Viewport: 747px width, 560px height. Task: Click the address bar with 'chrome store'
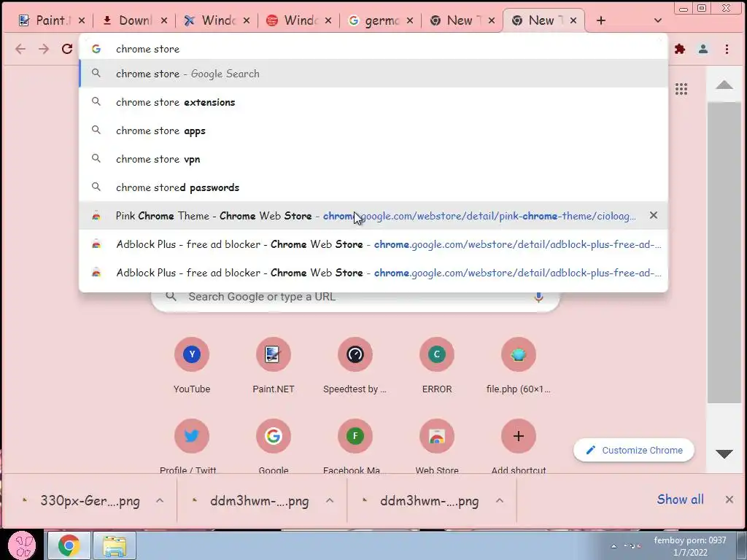pos(373,49)
